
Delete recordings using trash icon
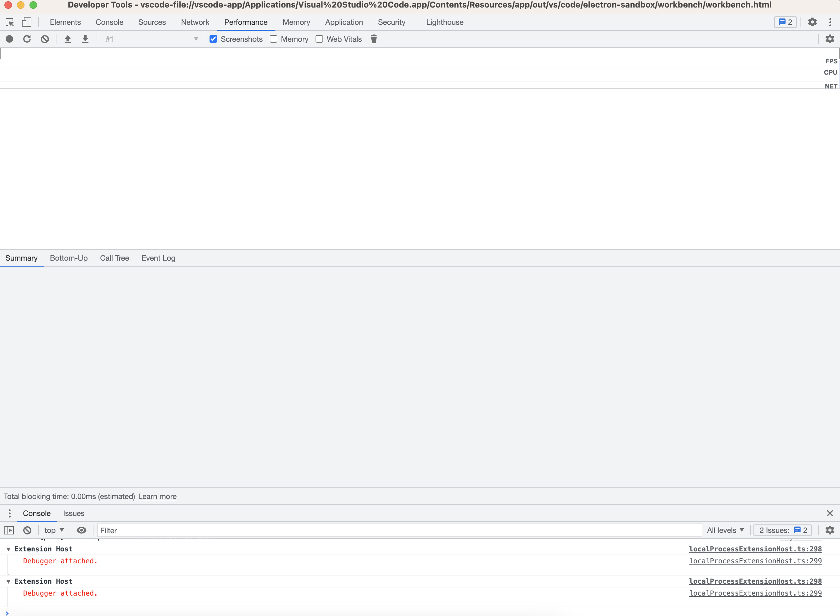pos(373,39)
